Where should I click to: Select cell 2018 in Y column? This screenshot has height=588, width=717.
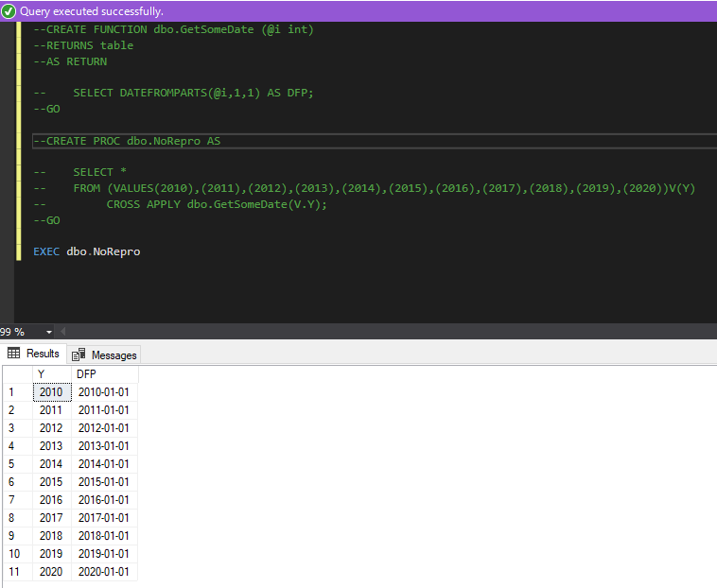pos(52,535)
